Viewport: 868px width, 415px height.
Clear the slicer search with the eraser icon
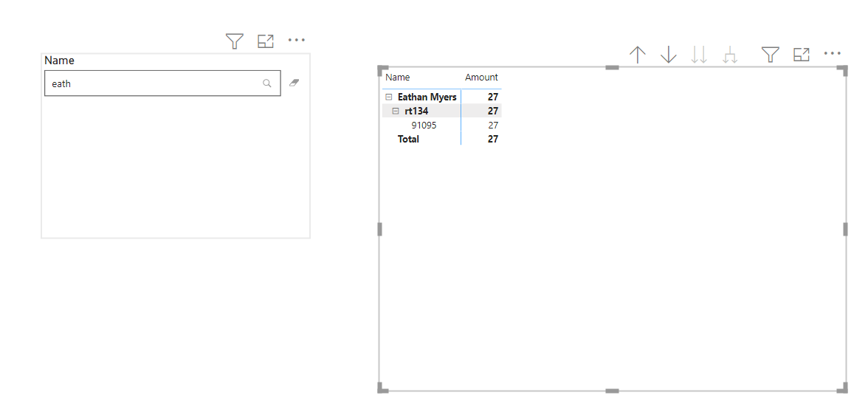click(x=294, y=83)
